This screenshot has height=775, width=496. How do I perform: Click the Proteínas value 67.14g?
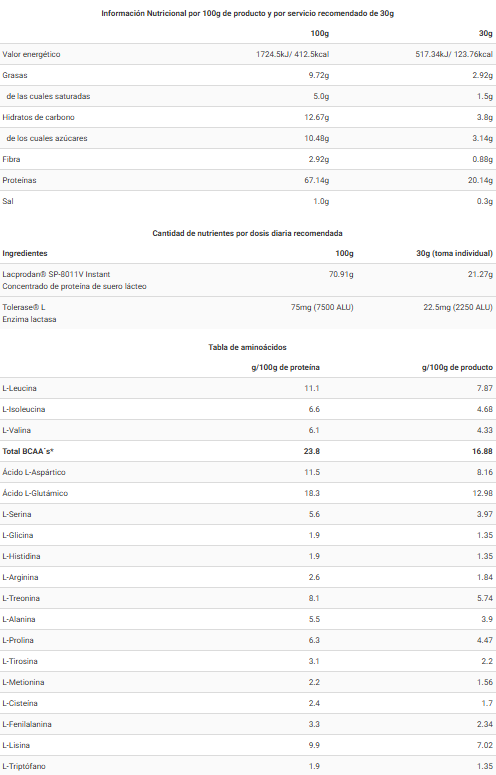(x=317, y=180)
